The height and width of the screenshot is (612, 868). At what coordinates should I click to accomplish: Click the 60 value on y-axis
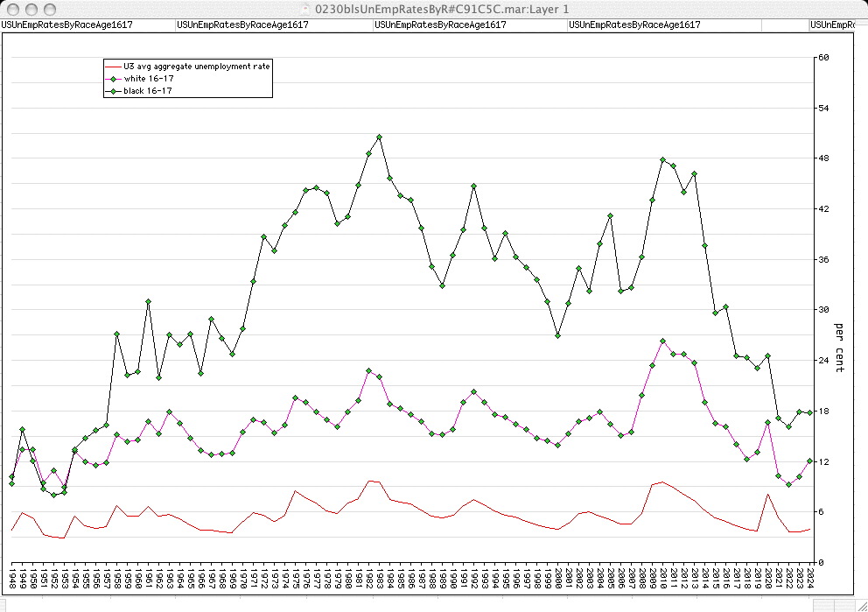point(822,58)
